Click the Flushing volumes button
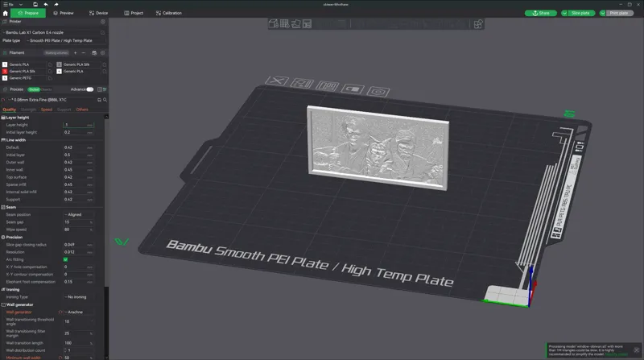 (56, 53)
